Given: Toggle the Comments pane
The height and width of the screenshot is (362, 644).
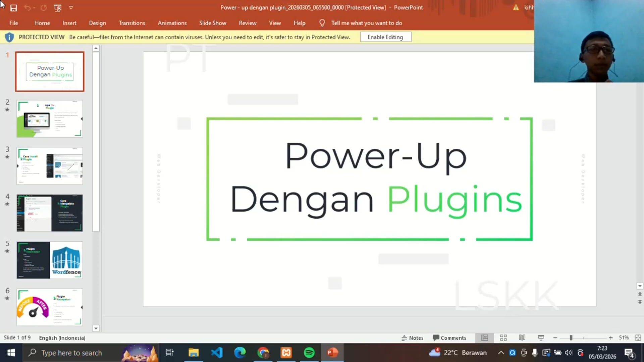Looking at the screenshot, I should pyautogui.click(x=449, y=338).
